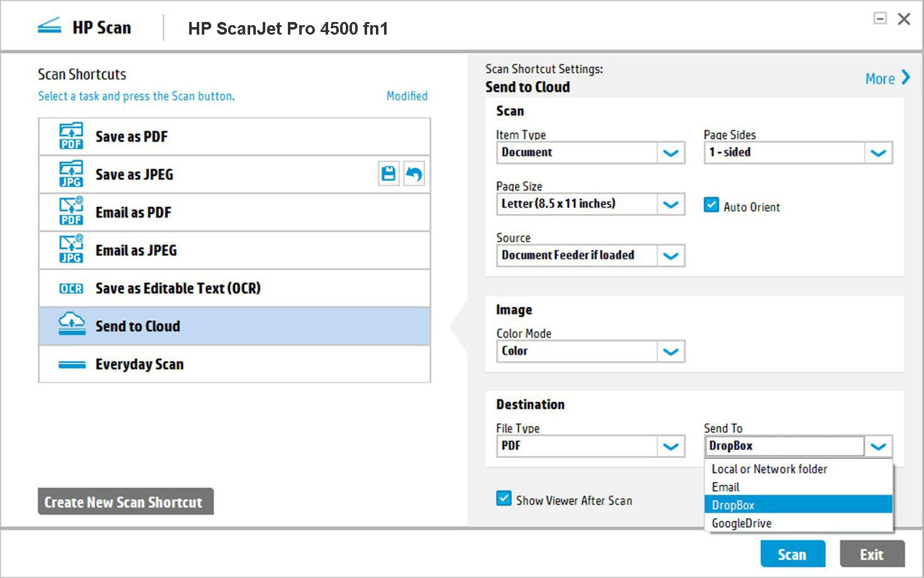924x578 pixels.
Task: Open More settings via the chevron arrow
Action: tap(906, 77)
